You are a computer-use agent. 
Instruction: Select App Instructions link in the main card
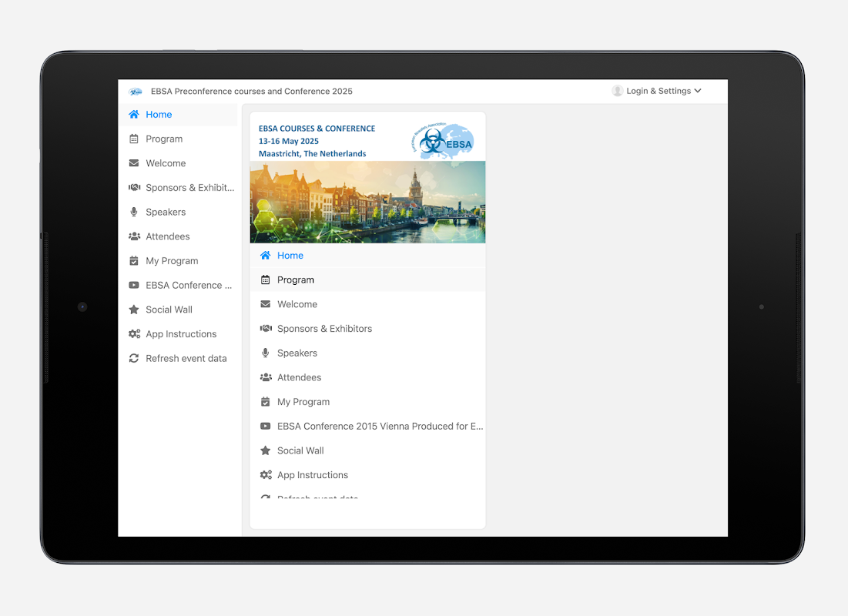point(367,475)
